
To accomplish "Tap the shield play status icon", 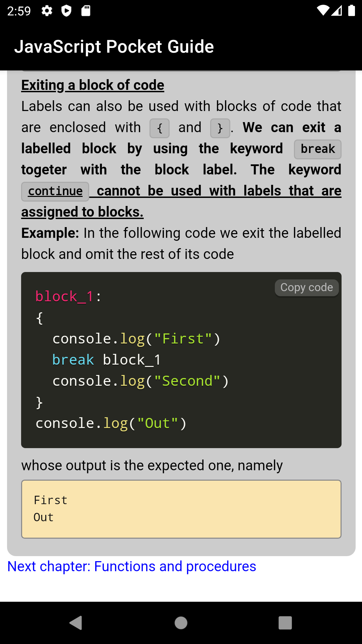I will tap(66, 11).
